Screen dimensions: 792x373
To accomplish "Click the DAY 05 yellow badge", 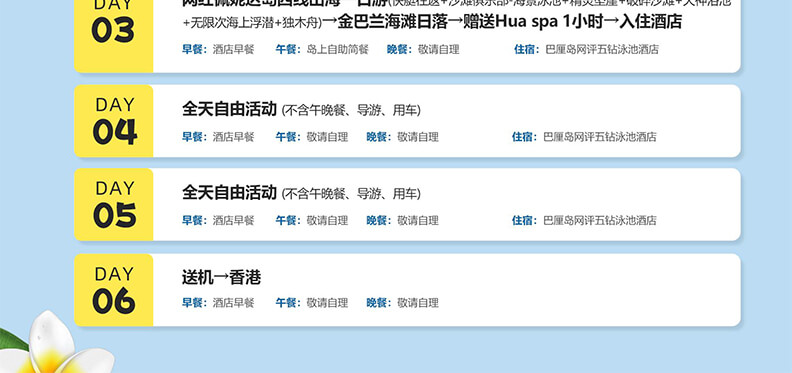I will pos(114,204).
